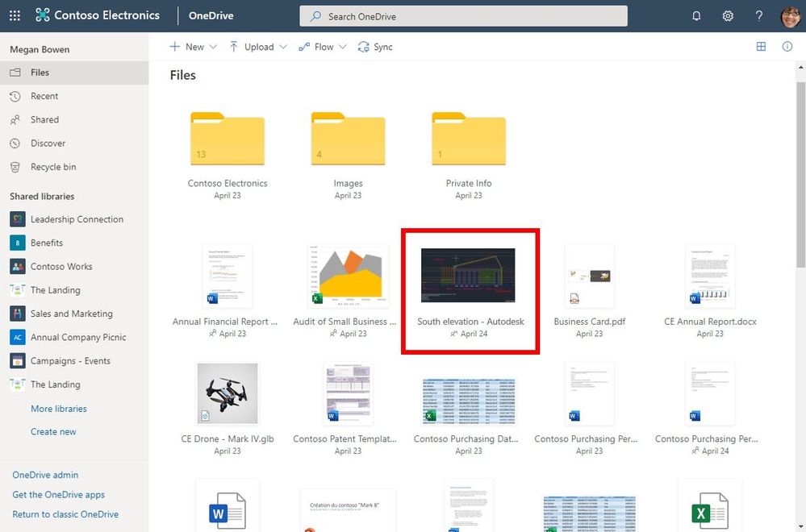Viewport: 806px width, 532px height.
Task: Open Contoso Purchasing Per... file dated April 24
Action: [x=710, y=393]
